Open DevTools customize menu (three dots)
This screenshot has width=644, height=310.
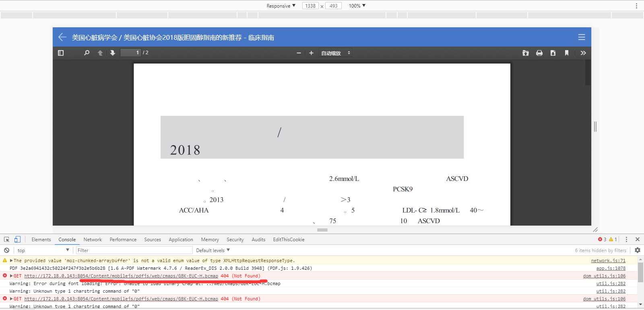coord(626,239)
